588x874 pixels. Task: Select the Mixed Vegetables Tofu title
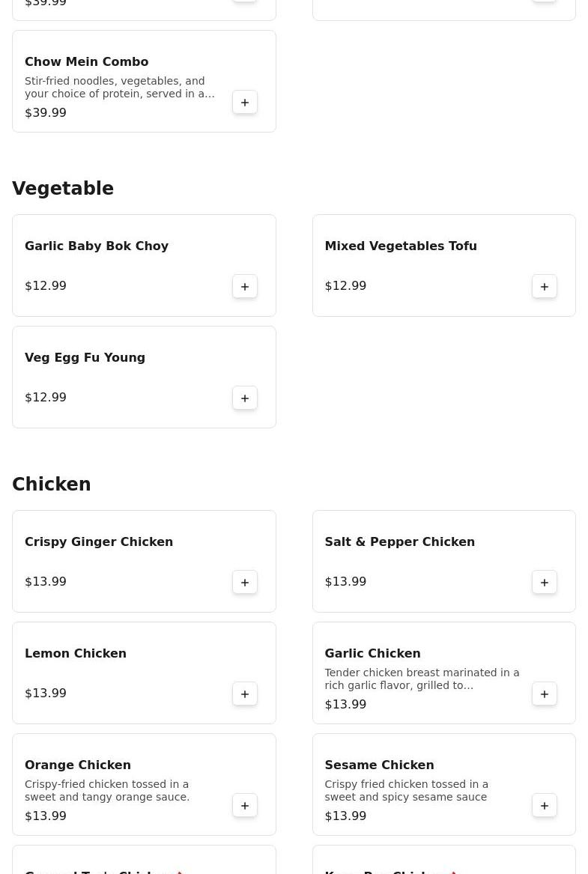tap(400, 246)
